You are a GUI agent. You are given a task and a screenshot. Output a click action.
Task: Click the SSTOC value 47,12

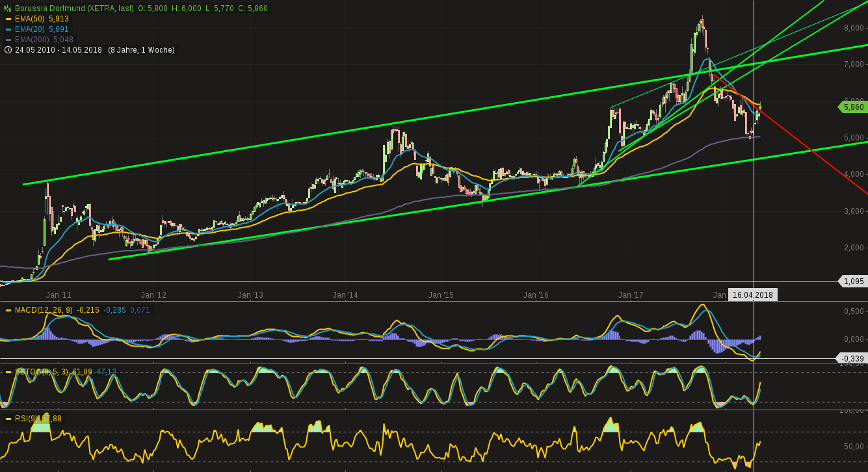pos(106,372)
